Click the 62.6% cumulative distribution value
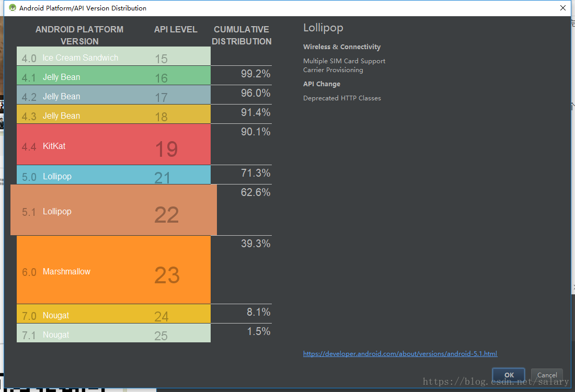Viewport: 575px width, 392px height. [256, 192]
